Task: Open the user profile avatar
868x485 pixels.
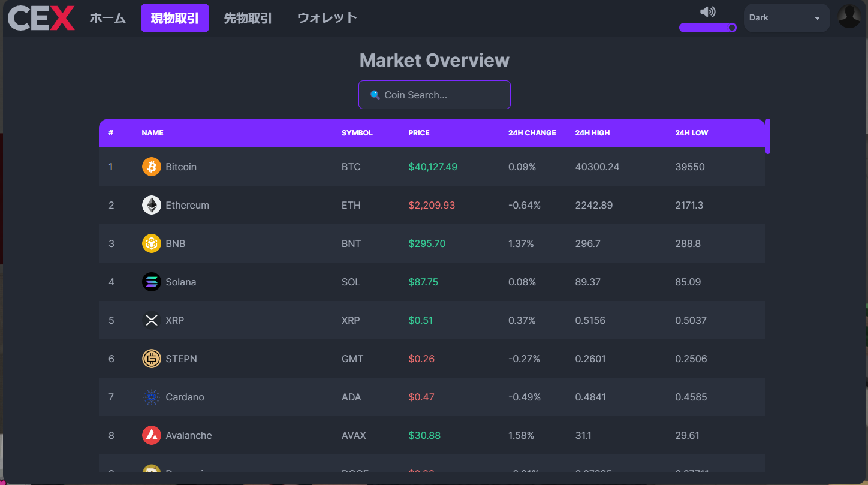Action: pyautogui.click(x=849, y=17)
